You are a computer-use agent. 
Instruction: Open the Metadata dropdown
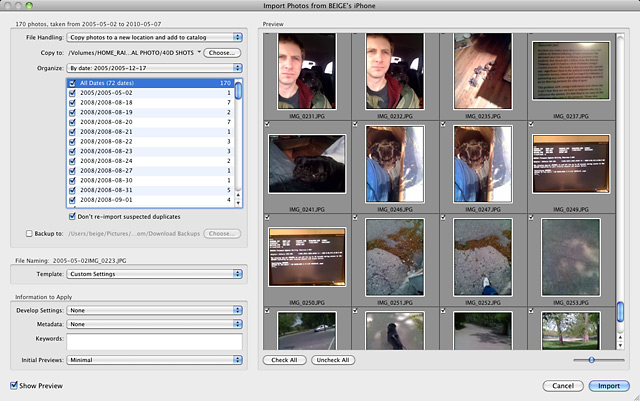click(x=154, y=324)
